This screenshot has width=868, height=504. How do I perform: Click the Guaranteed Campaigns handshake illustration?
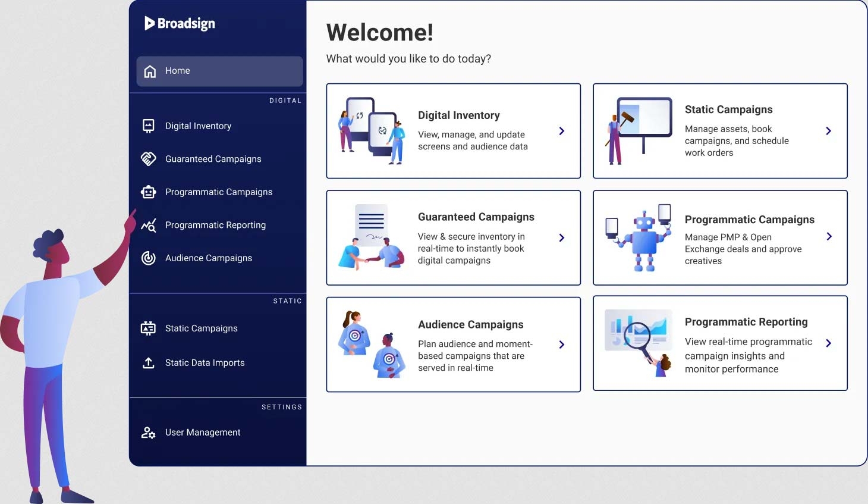372,237
